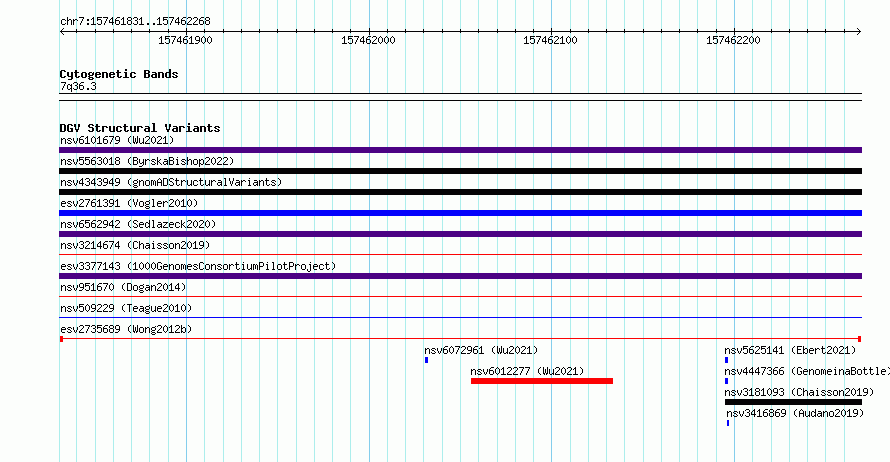This screenshot has height=462, width=890.
Task: Select nsv951670 (Dogan2014) label
Action: point(123,287)
